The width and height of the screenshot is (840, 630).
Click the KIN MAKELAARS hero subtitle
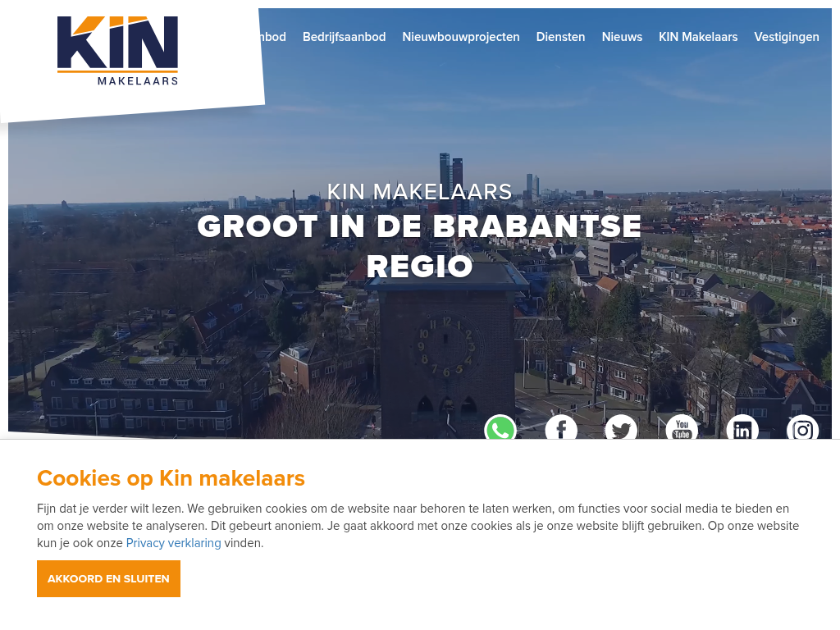[419, 192]
